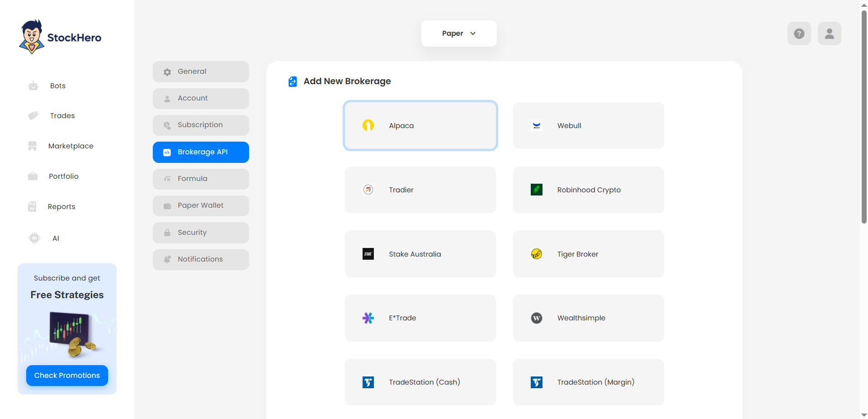868x419 pixels.
Task: Click the Webull logo icon
Action: click(x=537, y=125)
